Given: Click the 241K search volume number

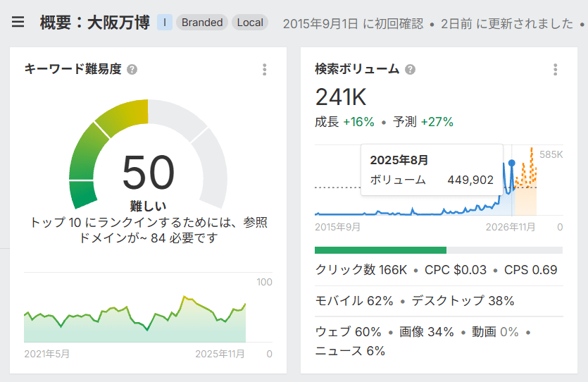Looking at the screenshot, I should coord(341,97).
